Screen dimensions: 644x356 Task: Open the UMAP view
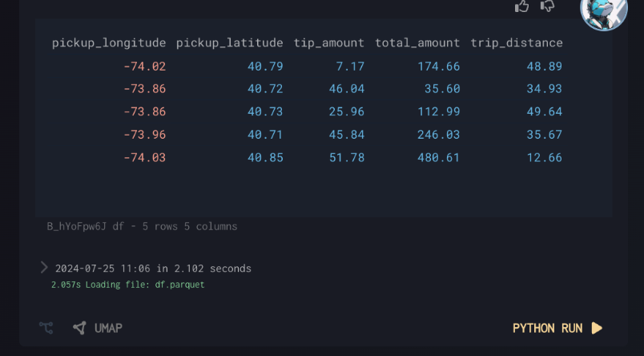point(108,328)
